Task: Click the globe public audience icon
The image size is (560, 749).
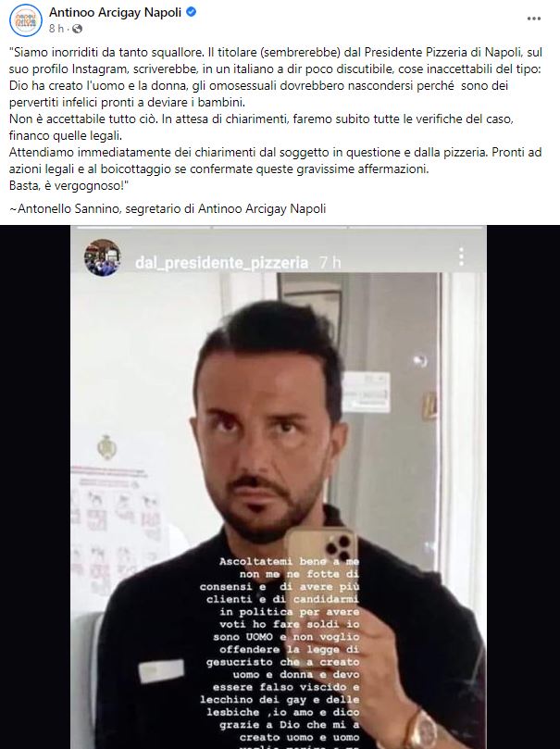Action: tap(77, 29)
